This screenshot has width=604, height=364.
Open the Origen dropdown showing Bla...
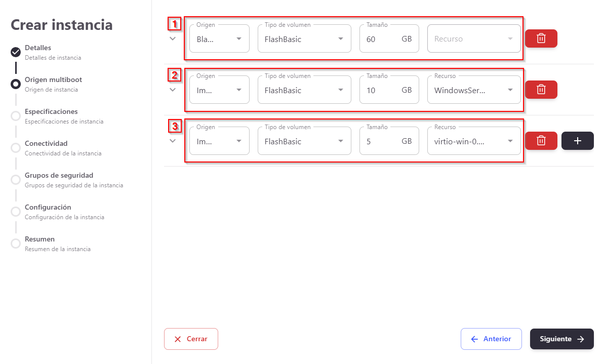(219, 39)
